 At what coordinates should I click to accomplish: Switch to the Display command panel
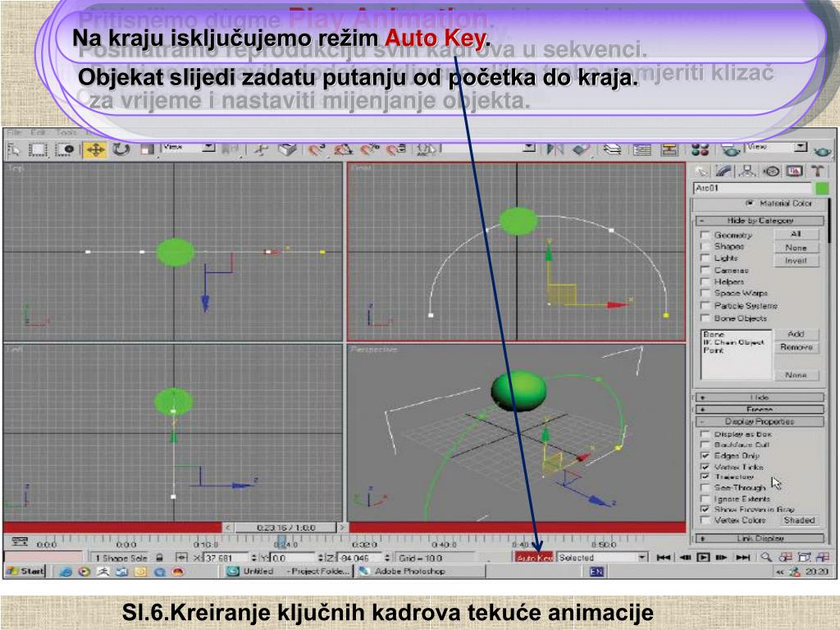pos(794,171)
